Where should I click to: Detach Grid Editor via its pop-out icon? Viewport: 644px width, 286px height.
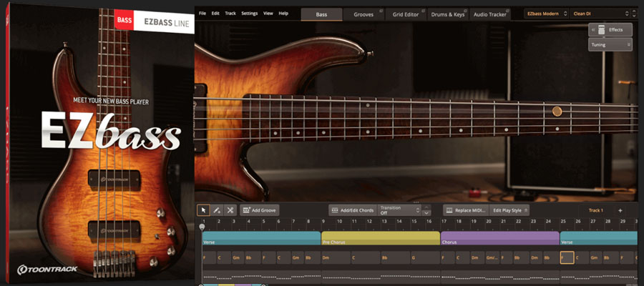pos(423,11)
